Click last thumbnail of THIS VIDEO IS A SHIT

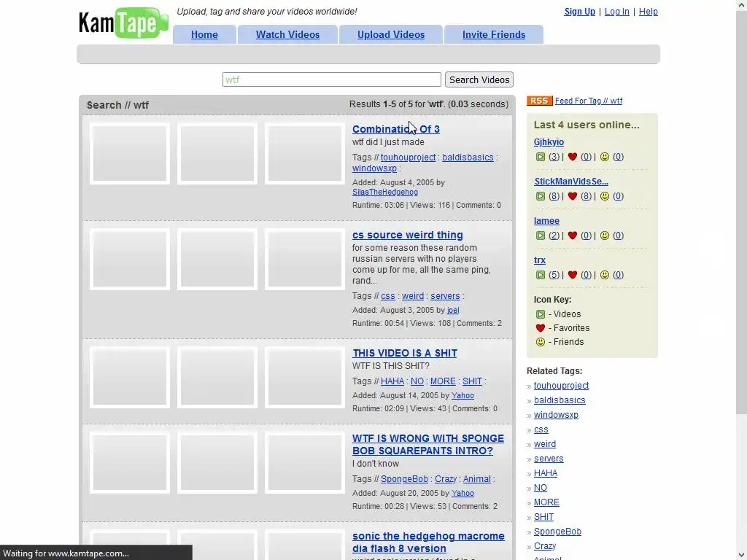pos(305,377)
